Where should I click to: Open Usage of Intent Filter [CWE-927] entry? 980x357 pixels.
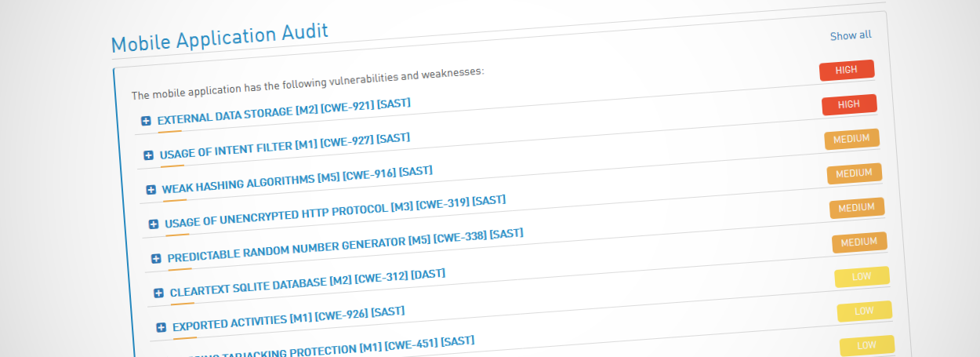click(285, 146)
